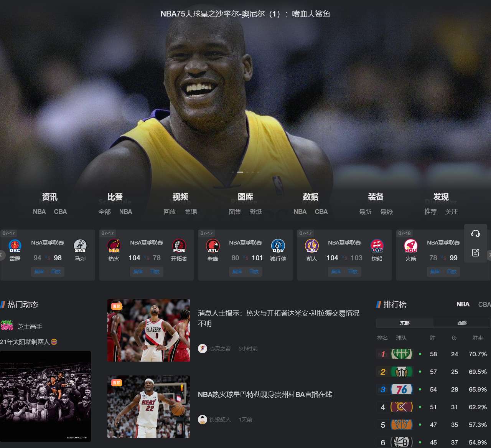Viewport: 491px width, 448px height.
Task: Open the 图库 navigation menu
Action: [x=245, y=197]
